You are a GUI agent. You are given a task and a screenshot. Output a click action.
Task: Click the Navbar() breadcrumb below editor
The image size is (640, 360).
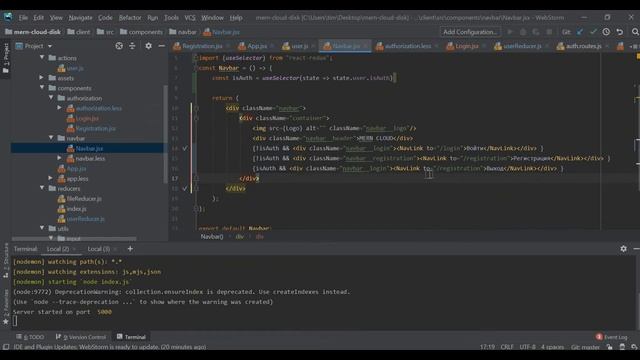pyautogui.click(x=212, y=236)
